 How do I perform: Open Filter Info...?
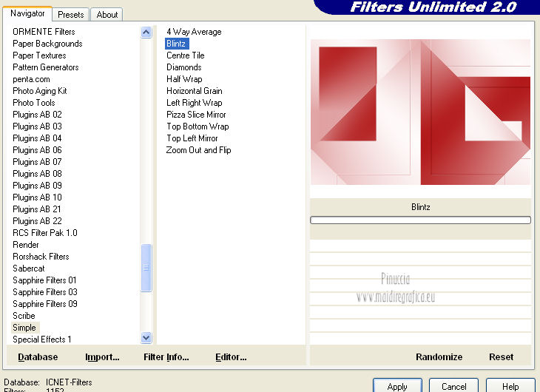coord(166,356)
